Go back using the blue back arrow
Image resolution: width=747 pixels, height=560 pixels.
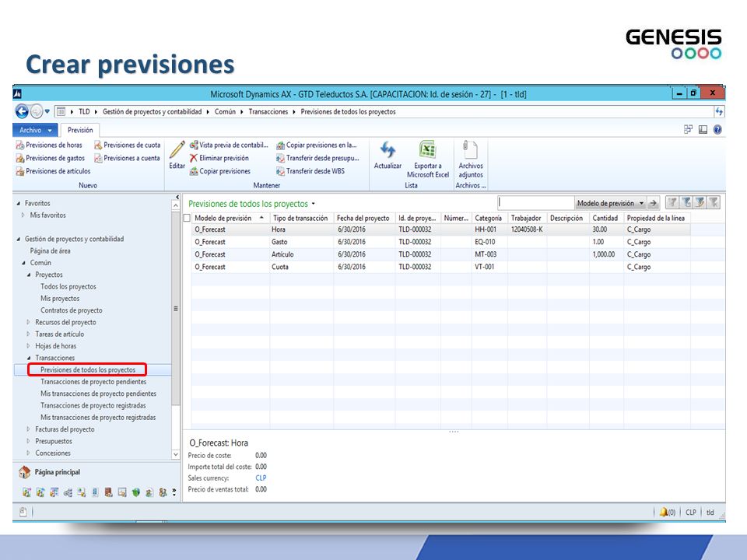[x=22, y=111]
